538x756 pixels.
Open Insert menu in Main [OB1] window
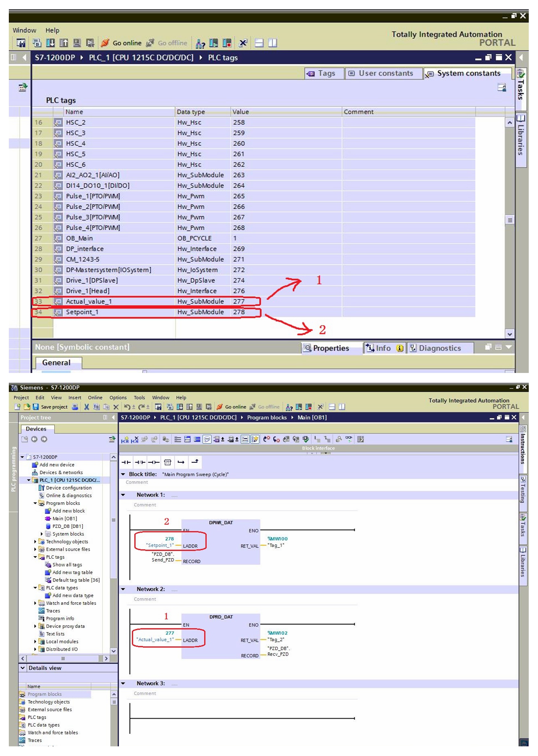pyautogui.click(x=75, y=397)
